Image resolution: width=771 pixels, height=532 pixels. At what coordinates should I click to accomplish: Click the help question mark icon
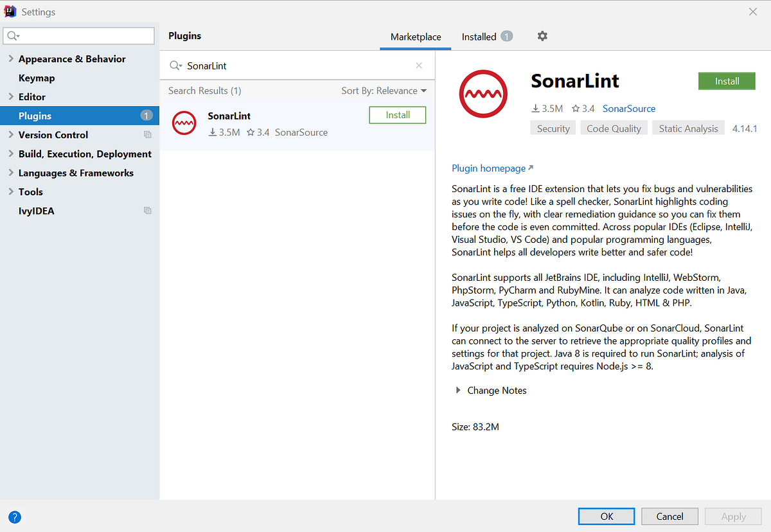14,517
